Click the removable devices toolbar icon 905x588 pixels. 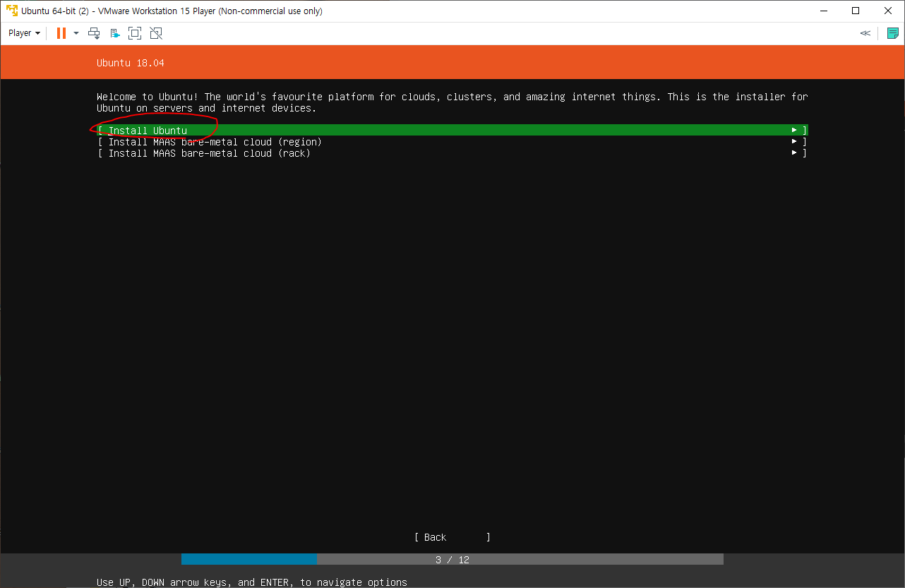[115, 33]
